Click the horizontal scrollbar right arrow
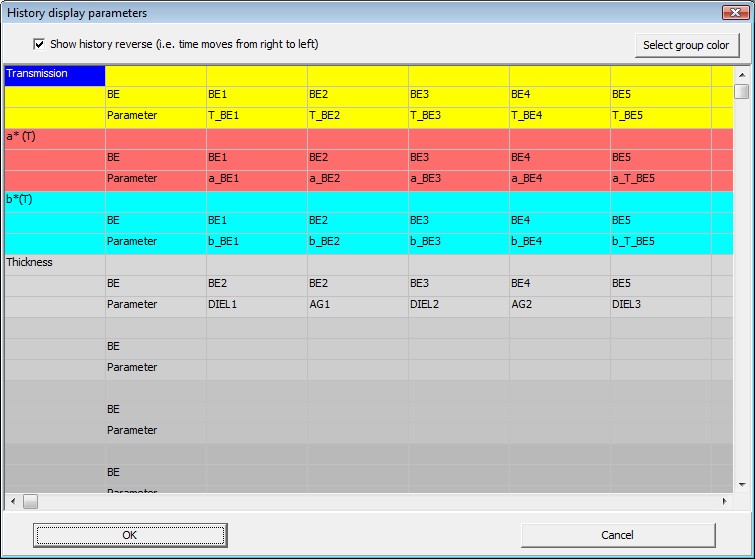This screenshot has width=755, height=559. pyautogui.click(x=725, y=501)
